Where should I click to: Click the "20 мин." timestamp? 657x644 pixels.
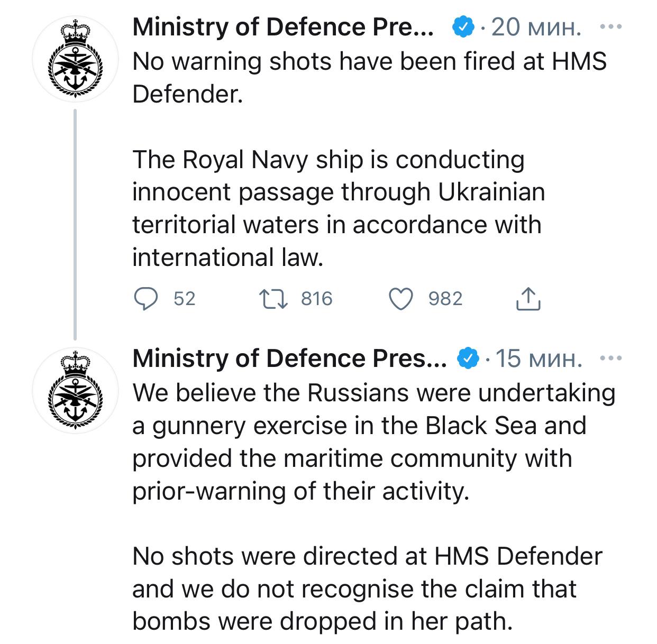click(536, 27)
